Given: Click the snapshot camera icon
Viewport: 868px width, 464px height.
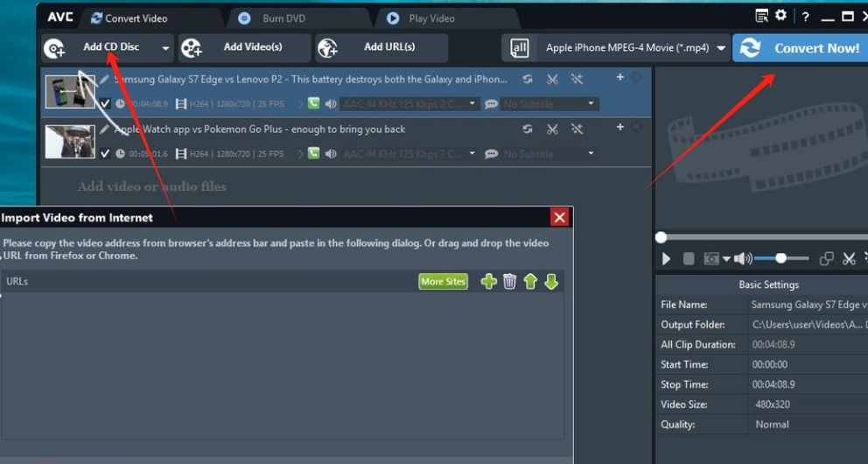Looking at the screenshot, I should pyautogui.click(x=711, y=258).
